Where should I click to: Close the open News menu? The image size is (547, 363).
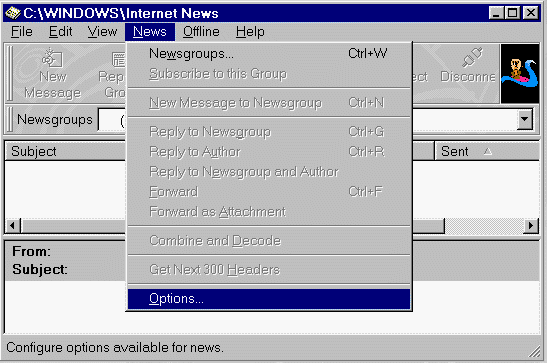click(x=150, y=32)
